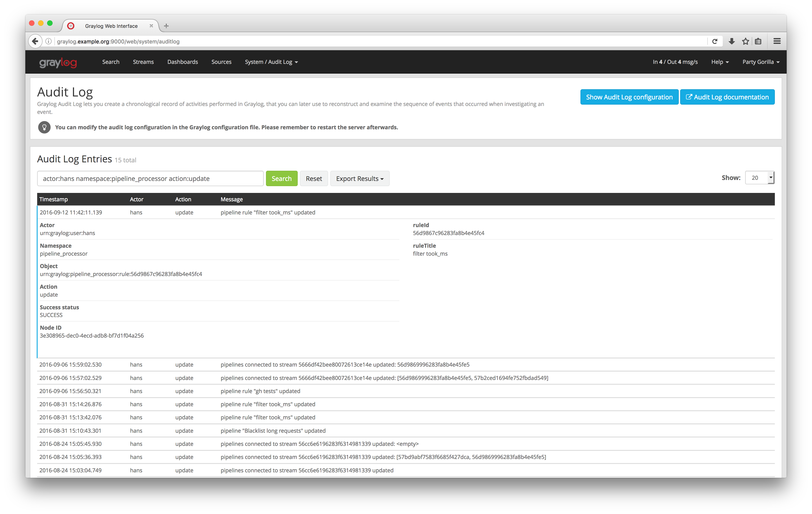Click the Message column header
The width and height of the screenshot is (812, 514).
[232, 199]
